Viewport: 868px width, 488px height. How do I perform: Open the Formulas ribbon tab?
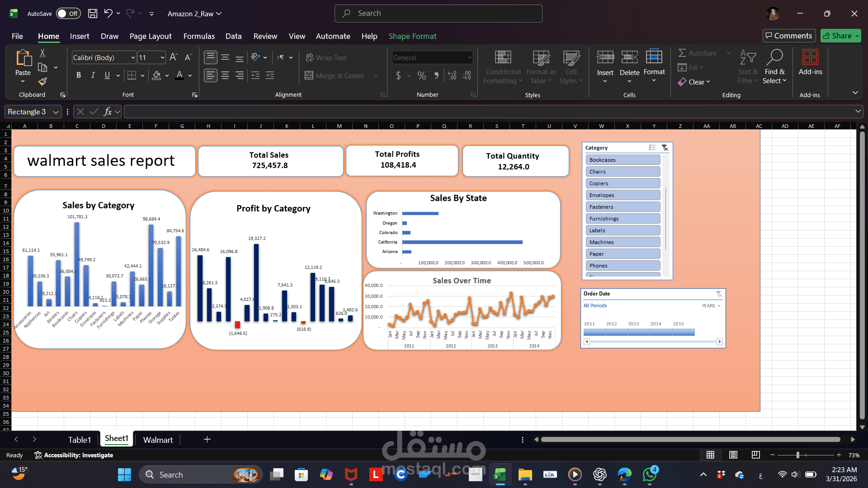[x=199, y=36]
